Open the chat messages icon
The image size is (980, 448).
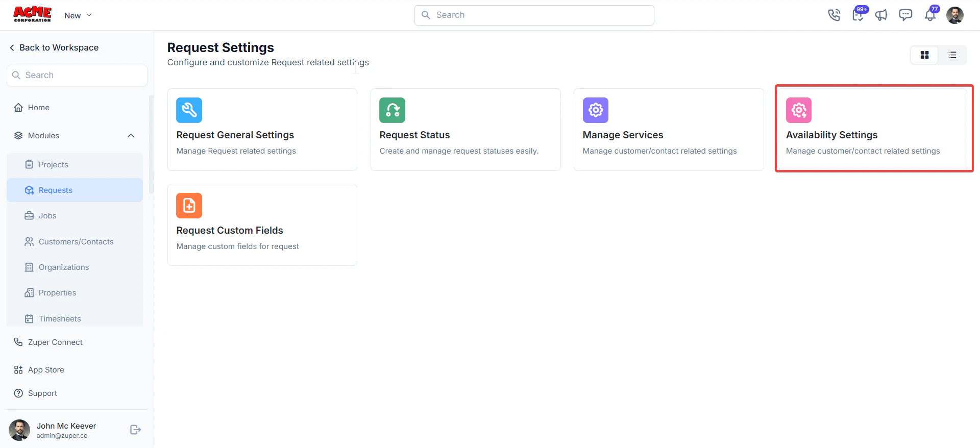click(905, 15)
